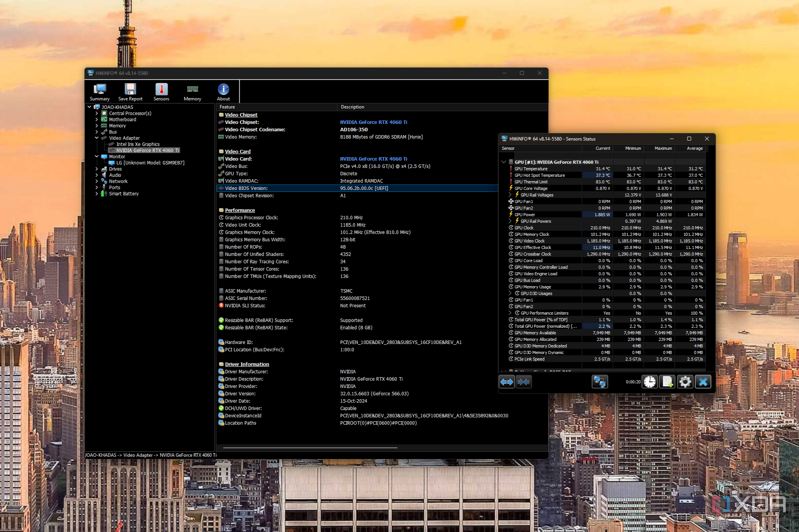The width and height of the screenshot is (799, 532).
Task: Click the remote network computers icon
Action: point(600,382)
